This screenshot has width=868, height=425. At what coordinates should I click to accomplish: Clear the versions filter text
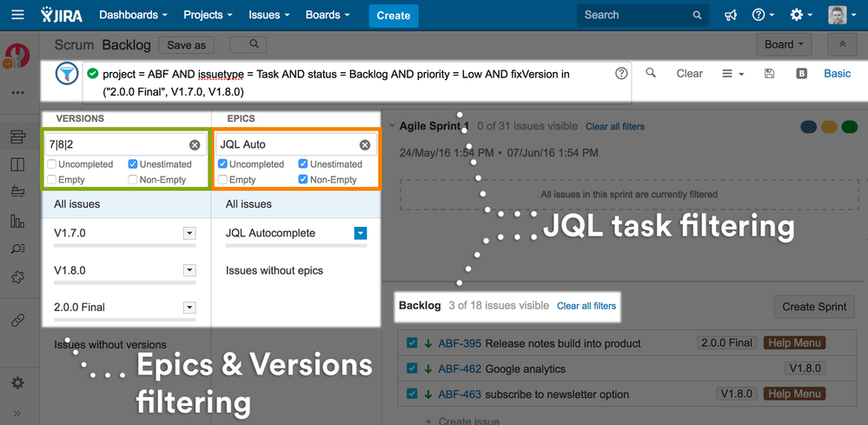(x=195, y=145)
